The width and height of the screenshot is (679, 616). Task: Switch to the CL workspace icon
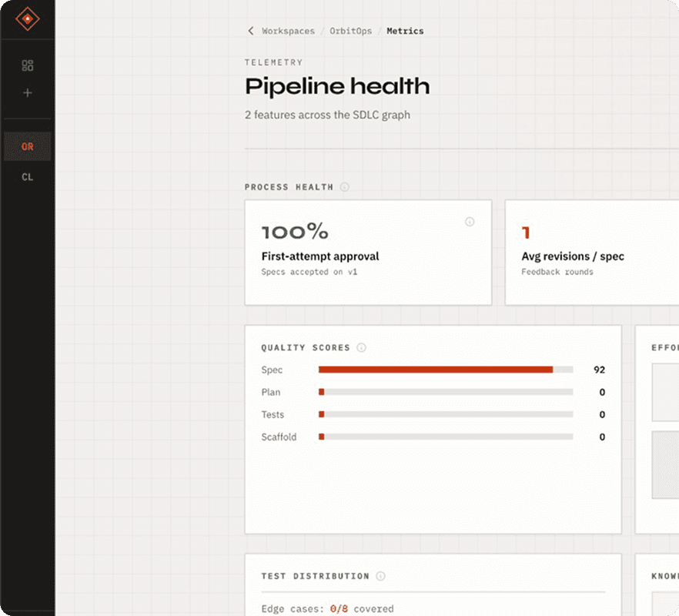(x=27, y=176)
